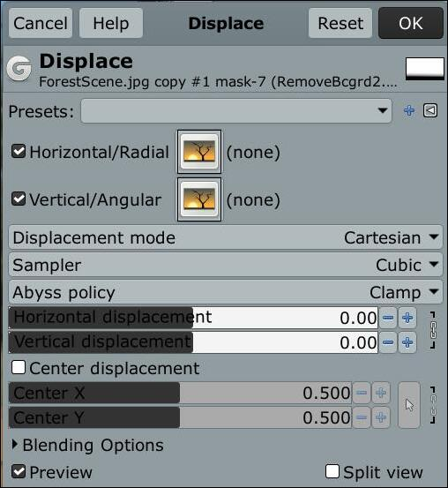Open the Displacement mode Cartesian dropdown
The width and height of the screenshot is (448, 488).
click(226, 237)
